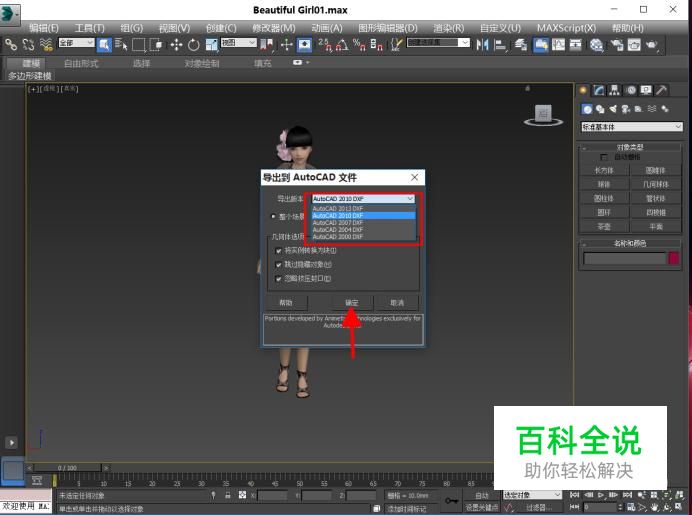Click the time slider 0/100 handle
Viewport: 692px width, 515px height.
pos(68,468)
